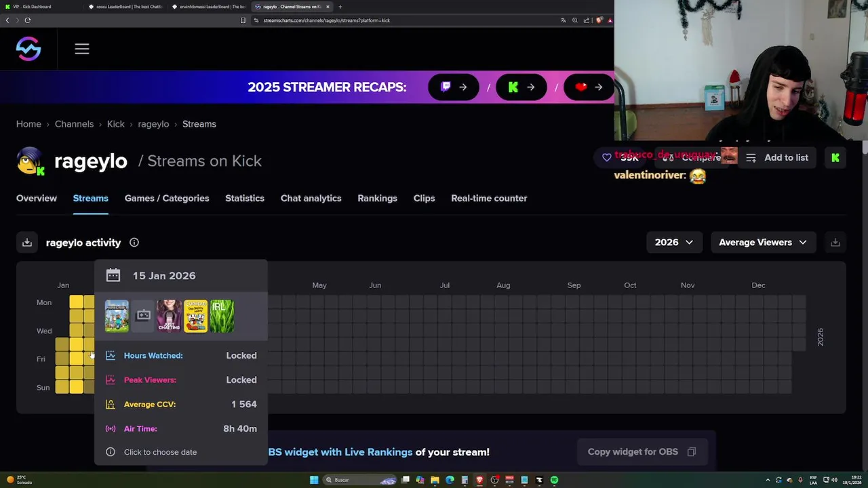
Task: Click download icon beside rageylo activity
Action: tap(27, 243)
